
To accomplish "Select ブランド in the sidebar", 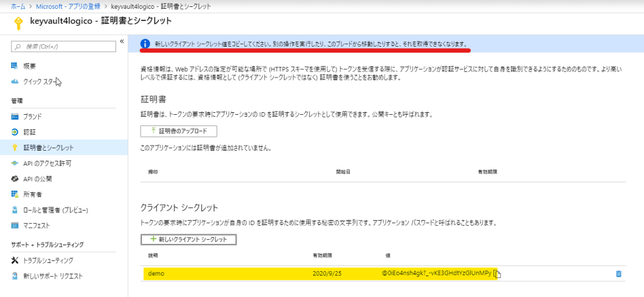I will coord(33,116).
